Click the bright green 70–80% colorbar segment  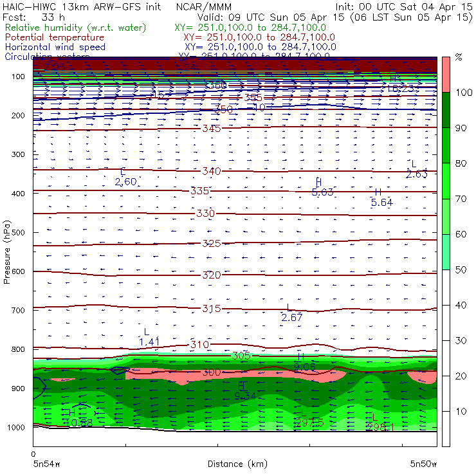tap(446, 181)
